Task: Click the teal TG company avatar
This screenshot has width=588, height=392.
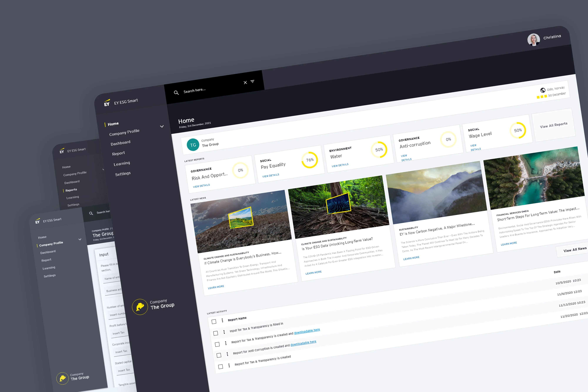Action: (x=193, y=145)
